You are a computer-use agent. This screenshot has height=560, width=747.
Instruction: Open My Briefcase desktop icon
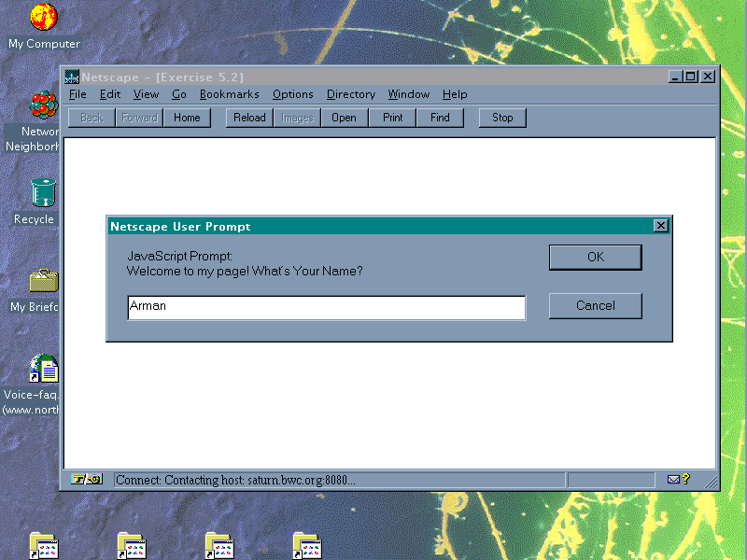[43, 280]
